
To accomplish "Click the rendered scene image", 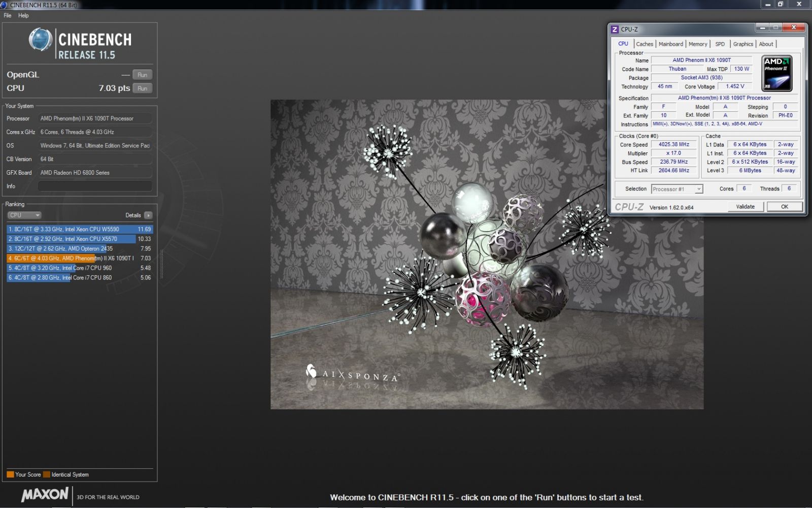I will point(487,255).
